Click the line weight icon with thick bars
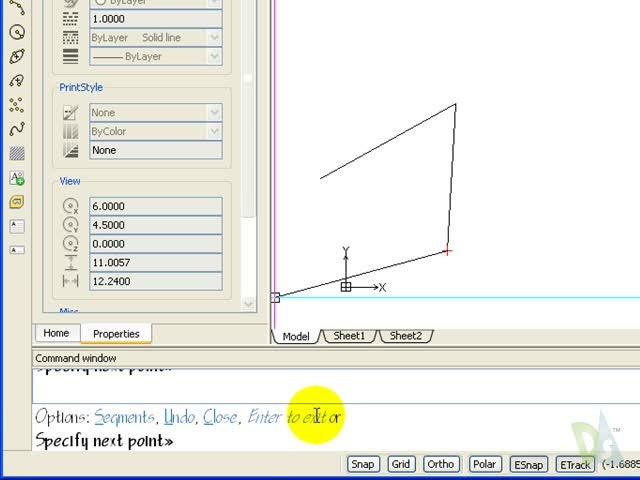640x480 pixels. [71, 56]
